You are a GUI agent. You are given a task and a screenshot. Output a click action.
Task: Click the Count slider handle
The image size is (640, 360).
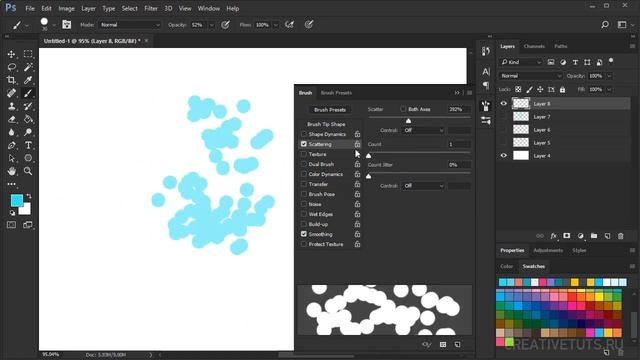coord(369,156)
